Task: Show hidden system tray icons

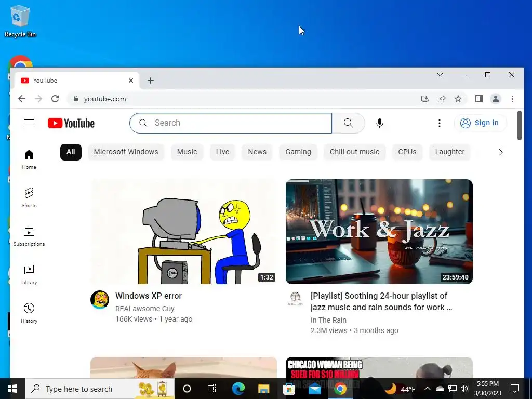Action: [x=428, y=389]
